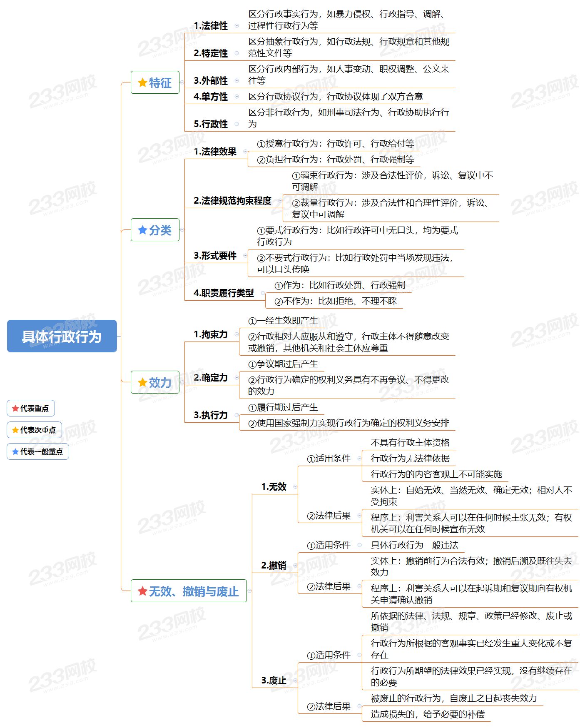Screen dimensions: 585x728
Task: Click the yellow star in 代表次重点 legend
Action: point(15,430)
